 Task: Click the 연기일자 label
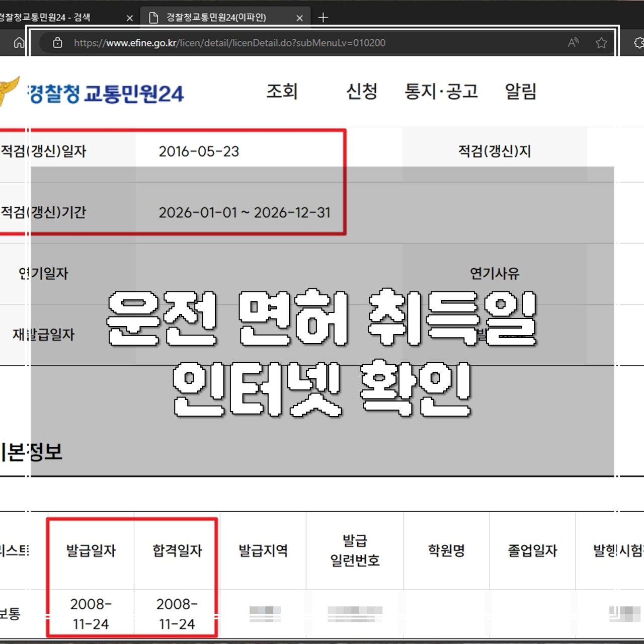pyautogui.click(x=43, y=274)
